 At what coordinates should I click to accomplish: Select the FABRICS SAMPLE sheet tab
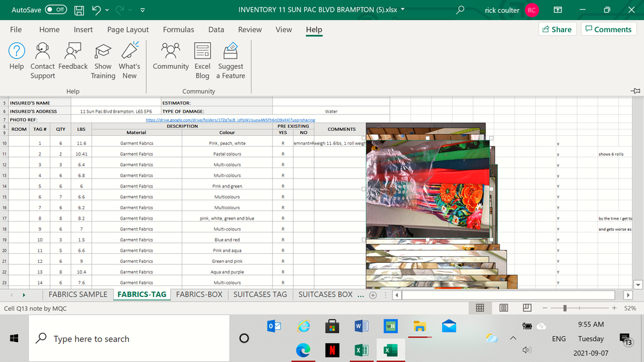77,295
